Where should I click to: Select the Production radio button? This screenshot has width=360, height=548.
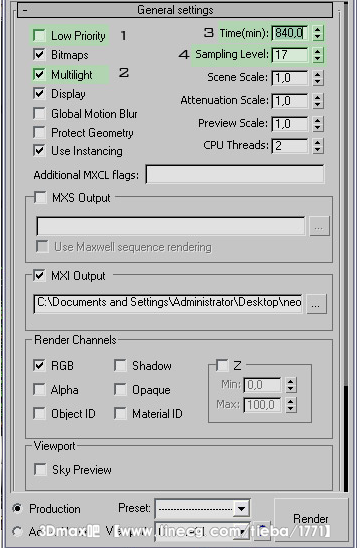[x=17, y=508]
